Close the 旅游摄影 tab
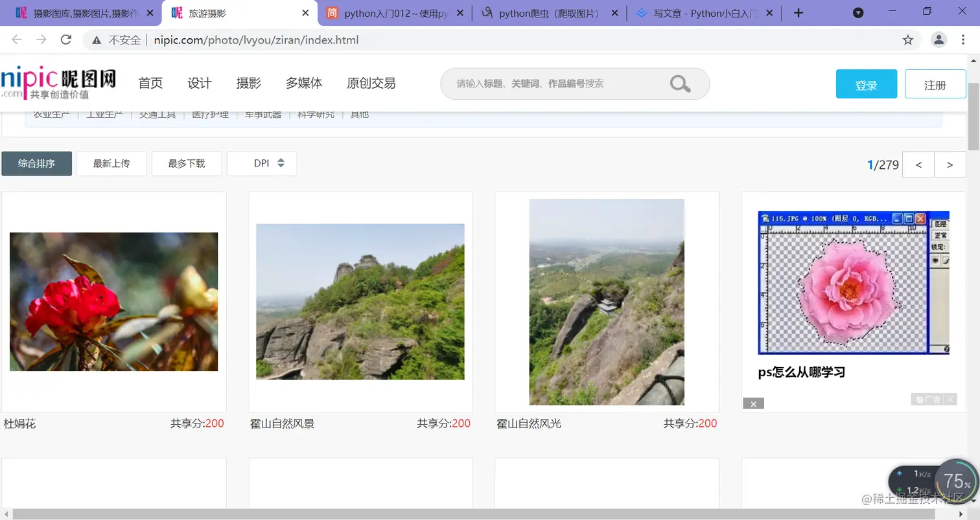Viewport: 980px width, 520px height. [x=305, y=13]
